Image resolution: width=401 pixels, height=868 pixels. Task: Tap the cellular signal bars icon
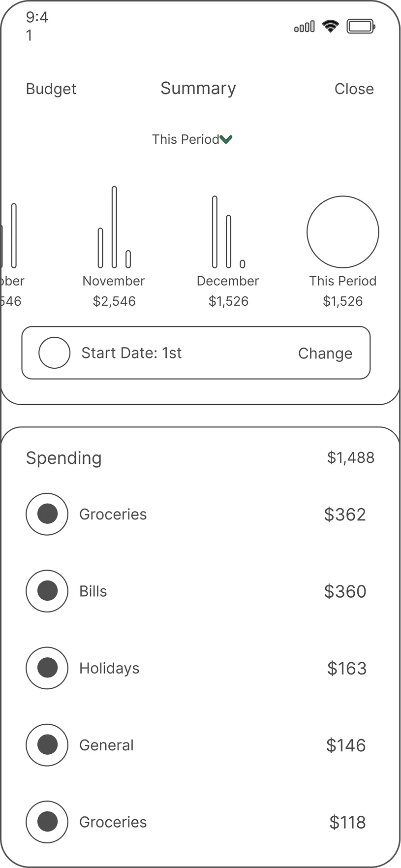pyautogui.click(x=304, y=27)
